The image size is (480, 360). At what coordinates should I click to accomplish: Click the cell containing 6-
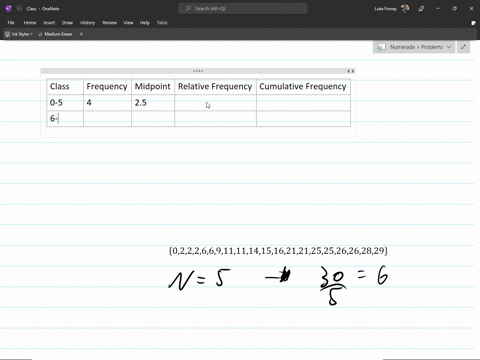point(65,119)
